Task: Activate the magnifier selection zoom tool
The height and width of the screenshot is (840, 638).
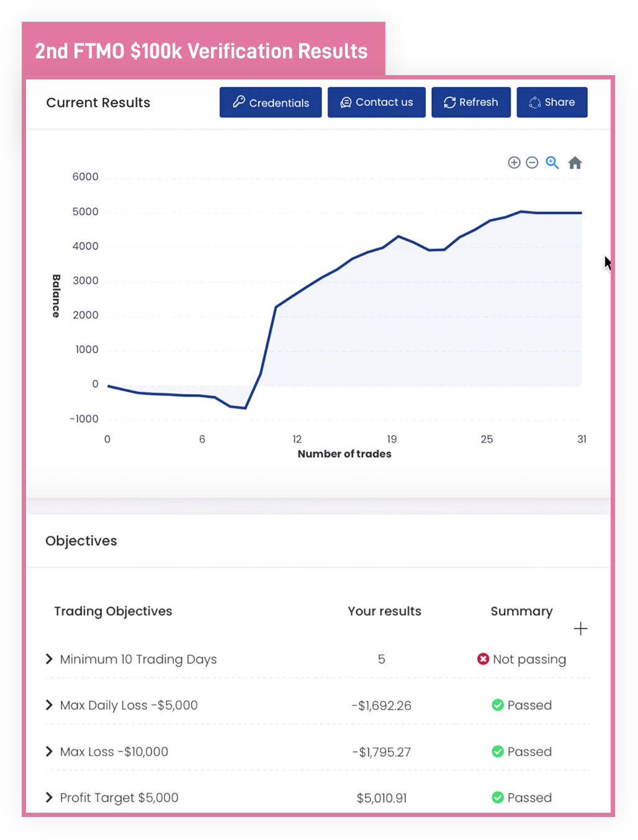Action: 552,163
